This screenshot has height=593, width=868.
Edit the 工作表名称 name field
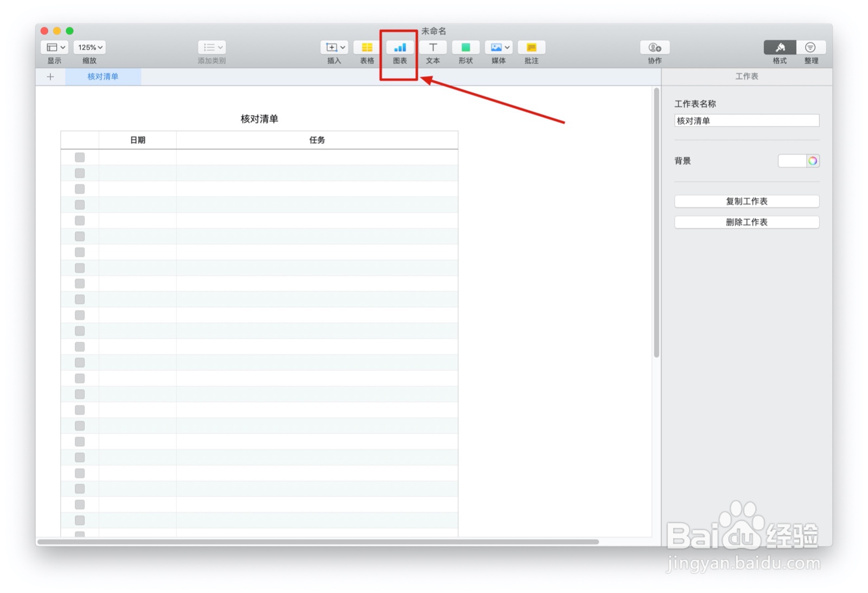pos(746,120)
